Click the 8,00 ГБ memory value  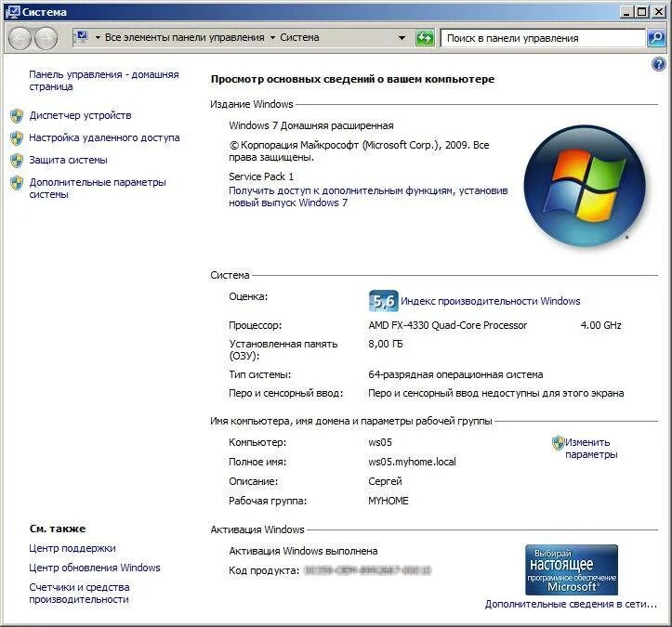[x=386, y=344]
